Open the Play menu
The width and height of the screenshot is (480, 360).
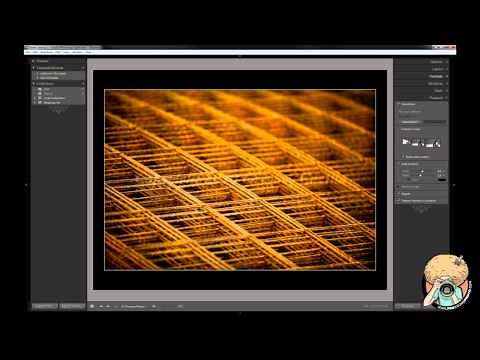[57, 52]
